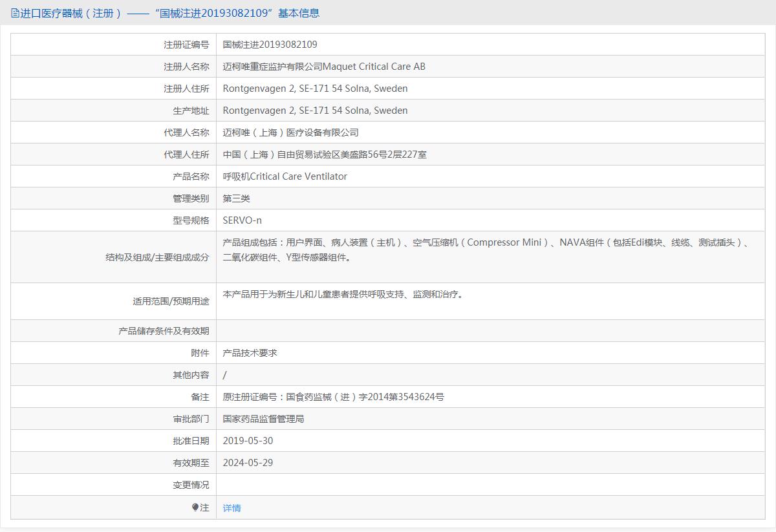Click the value 产品技术要求
The height and width of the screenshot is (532, 776).
coord(250,353)
